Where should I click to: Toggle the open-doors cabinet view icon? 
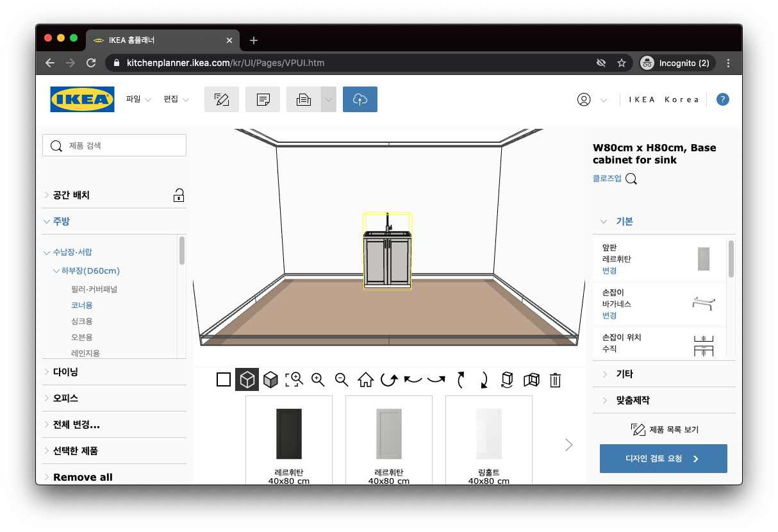531,380
